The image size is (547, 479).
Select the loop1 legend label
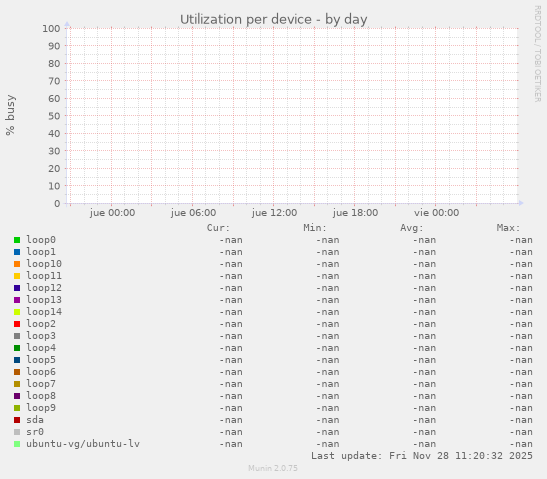(x=41, y=252)
